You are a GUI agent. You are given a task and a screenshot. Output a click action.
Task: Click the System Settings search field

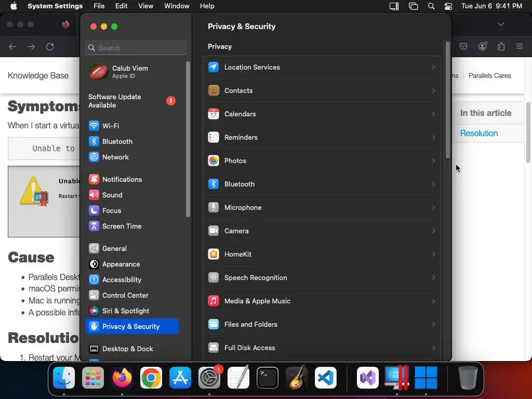[136, 48]
